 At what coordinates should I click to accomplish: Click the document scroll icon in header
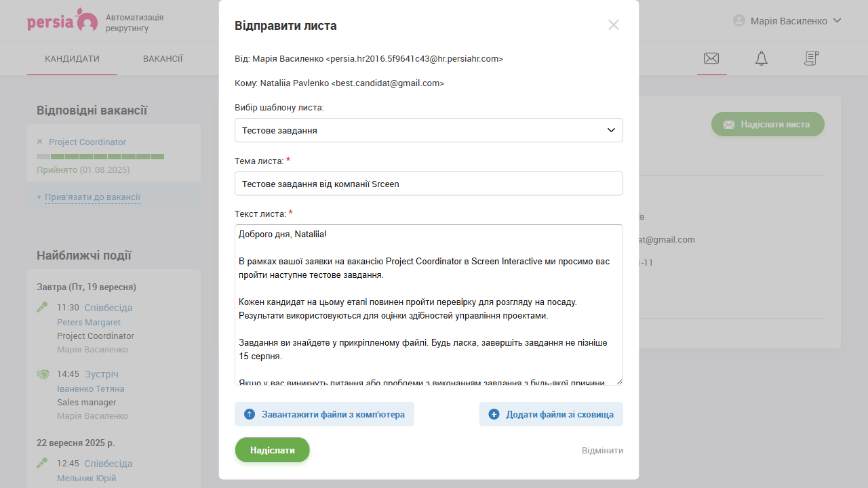(x=812, y=58)
